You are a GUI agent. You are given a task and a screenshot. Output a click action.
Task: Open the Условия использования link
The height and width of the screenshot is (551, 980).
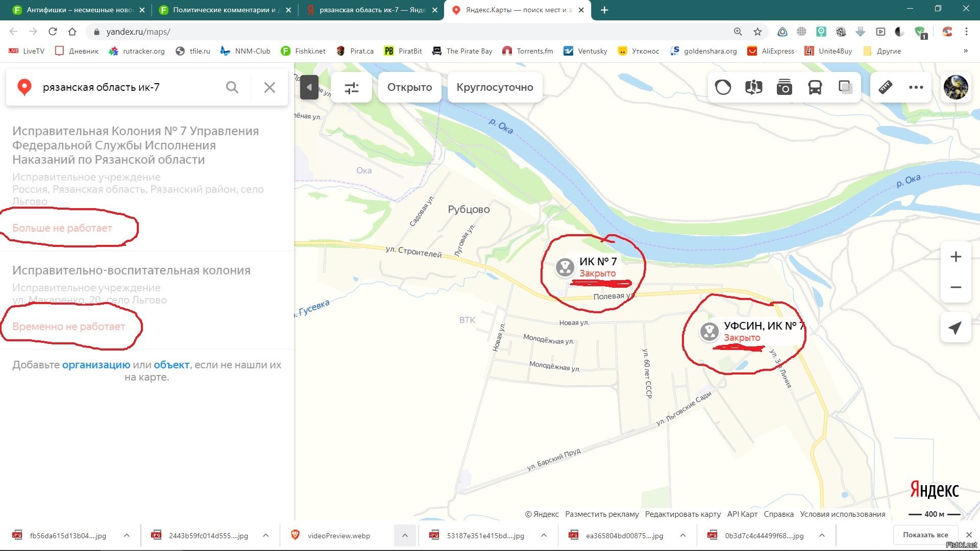[842, 514]
